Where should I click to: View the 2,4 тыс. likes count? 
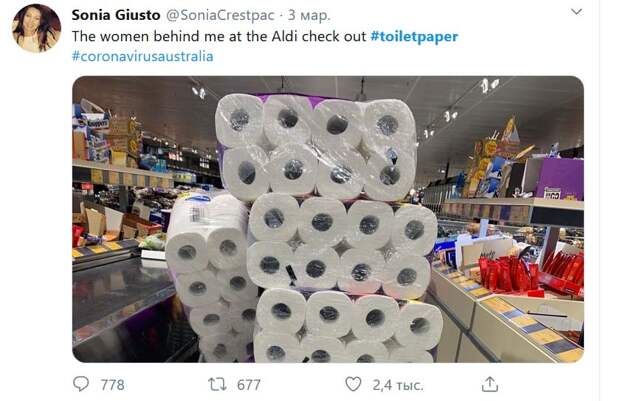click(398, 385)
